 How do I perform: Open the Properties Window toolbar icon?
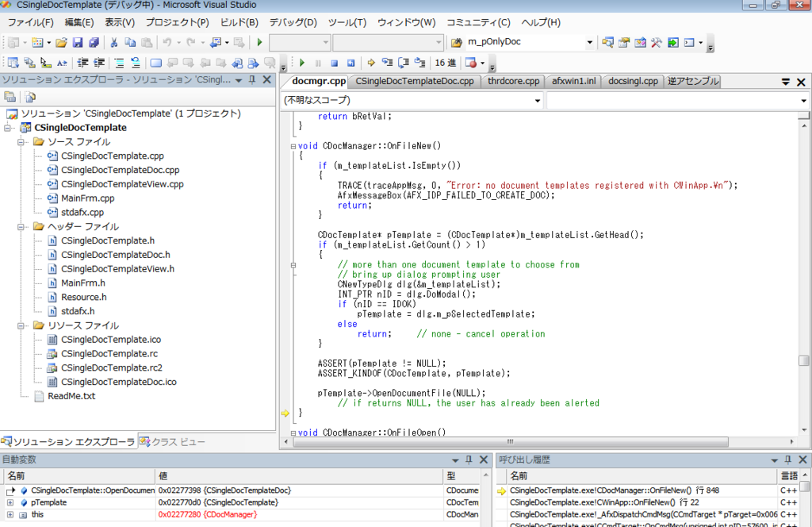[x=624, y=43]
